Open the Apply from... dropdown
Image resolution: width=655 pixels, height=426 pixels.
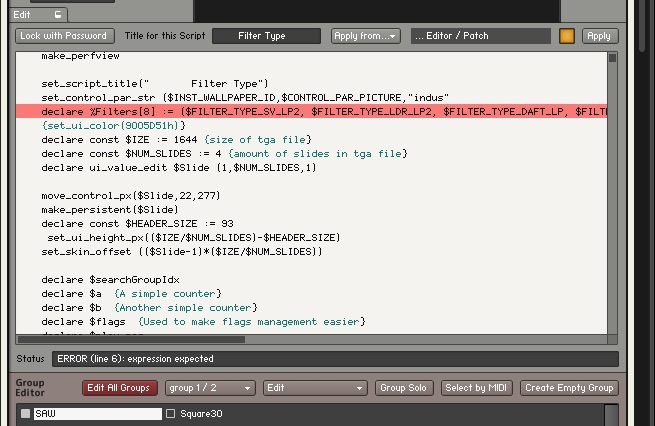(x=366, y=36)
